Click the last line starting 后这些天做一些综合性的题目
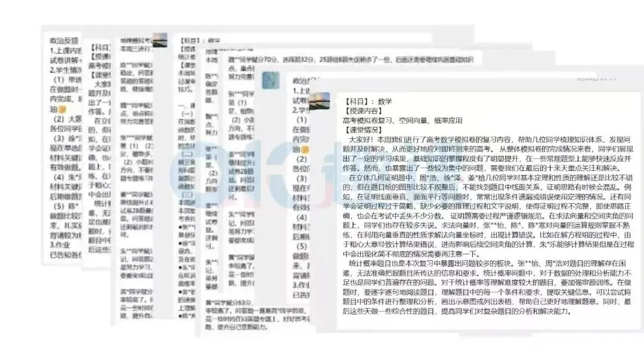This screenshot has height=349, width=644. (457, 311)
